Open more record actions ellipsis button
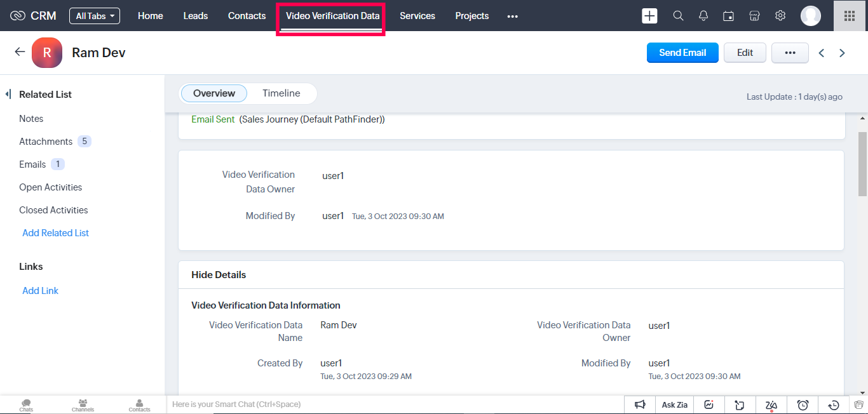This screenshot has width=868, height=414. click(790, 53)
